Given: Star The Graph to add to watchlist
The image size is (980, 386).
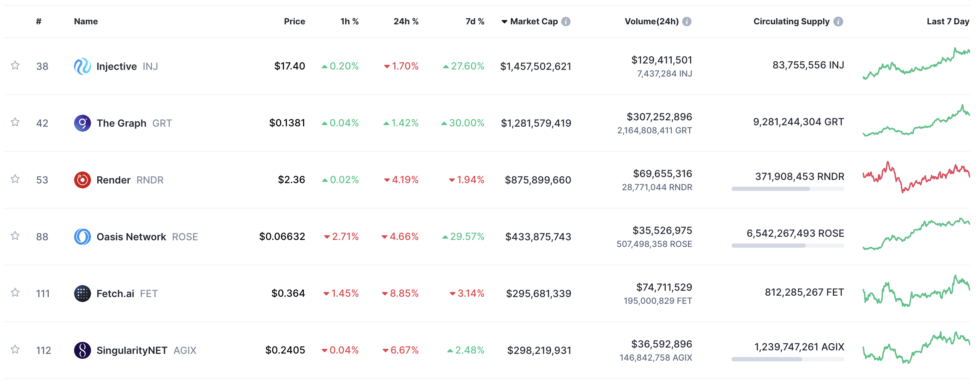Looking at the screenshot, I should point(15,122).
